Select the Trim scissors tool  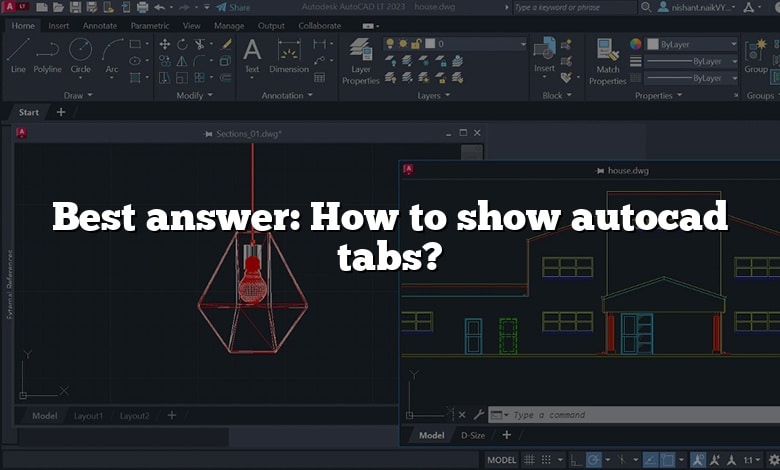tap(199, 44)
